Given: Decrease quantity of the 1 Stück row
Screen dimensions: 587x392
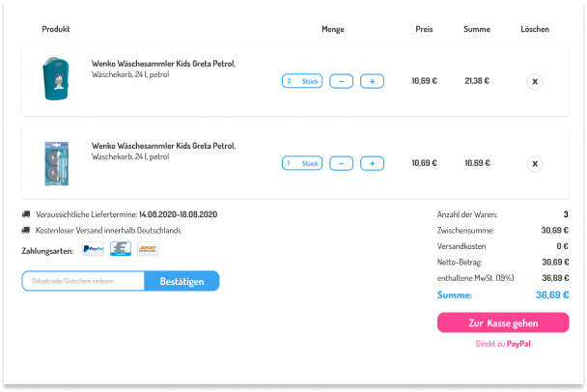Looking at the screenshot, I should click(341, 163).
